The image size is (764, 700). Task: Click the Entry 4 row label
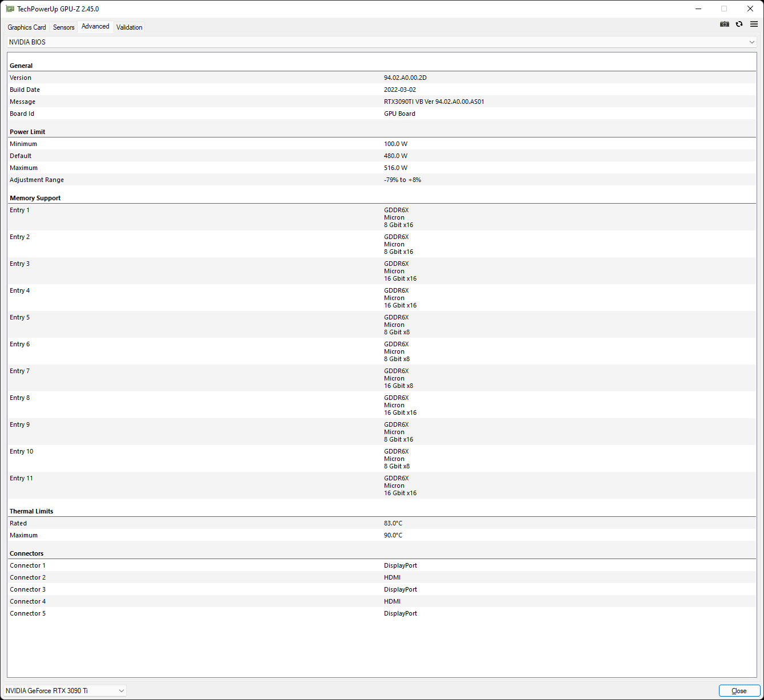coord(19,290)
